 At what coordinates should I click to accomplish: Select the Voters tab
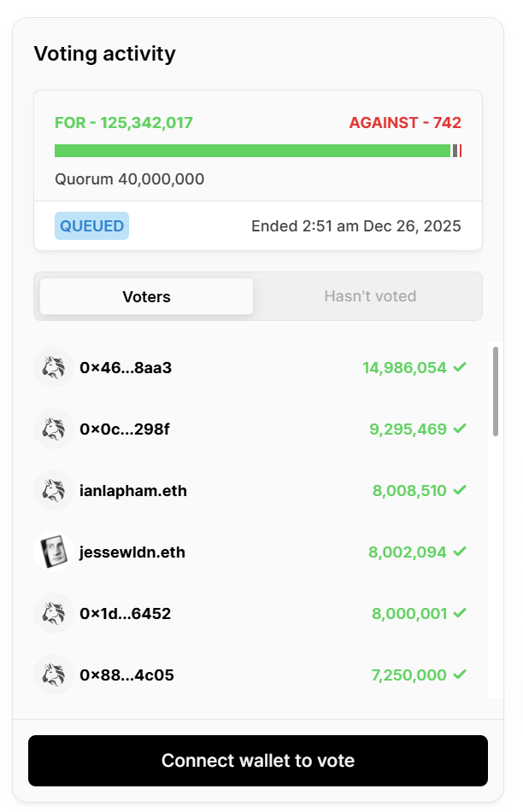point(145,295)
